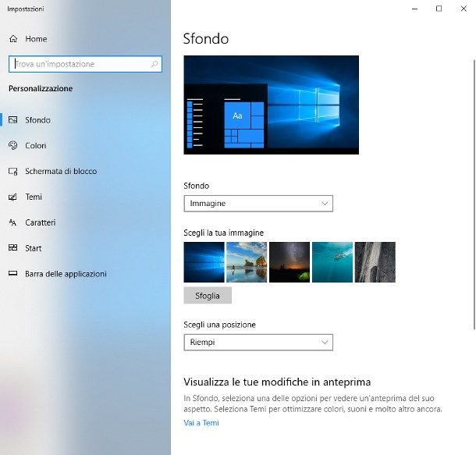476x455 pixels.
Task: Close the Impostazioni window
Action: coord(464,9)
